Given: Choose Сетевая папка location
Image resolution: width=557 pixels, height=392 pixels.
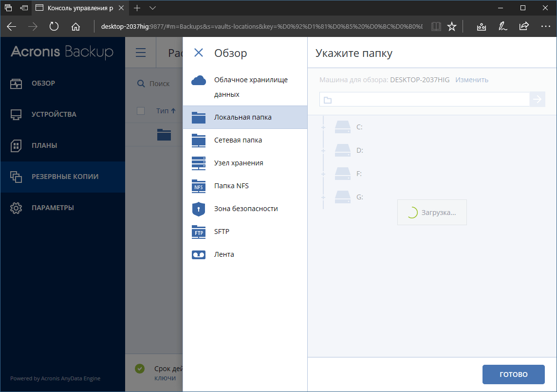Looking at the screenshot, I should coord(245,140).
